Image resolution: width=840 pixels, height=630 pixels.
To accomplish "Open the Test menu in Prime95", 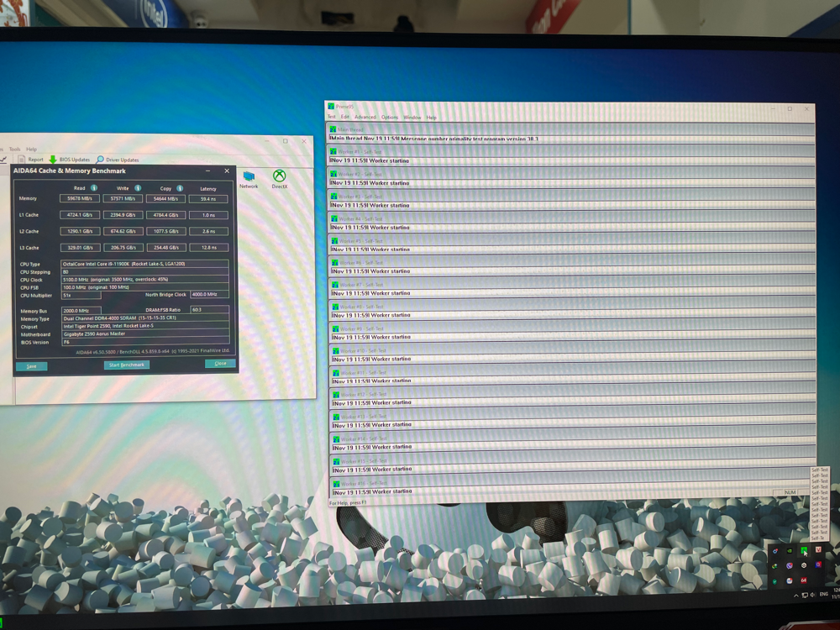I will 332,116.
